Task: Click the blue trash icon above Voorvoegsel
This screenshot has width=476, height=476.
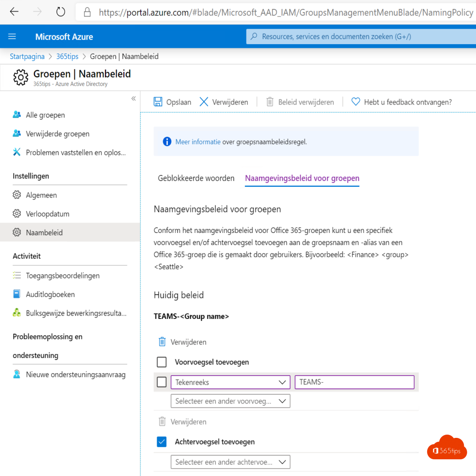Action: click(x=162, y=342)
